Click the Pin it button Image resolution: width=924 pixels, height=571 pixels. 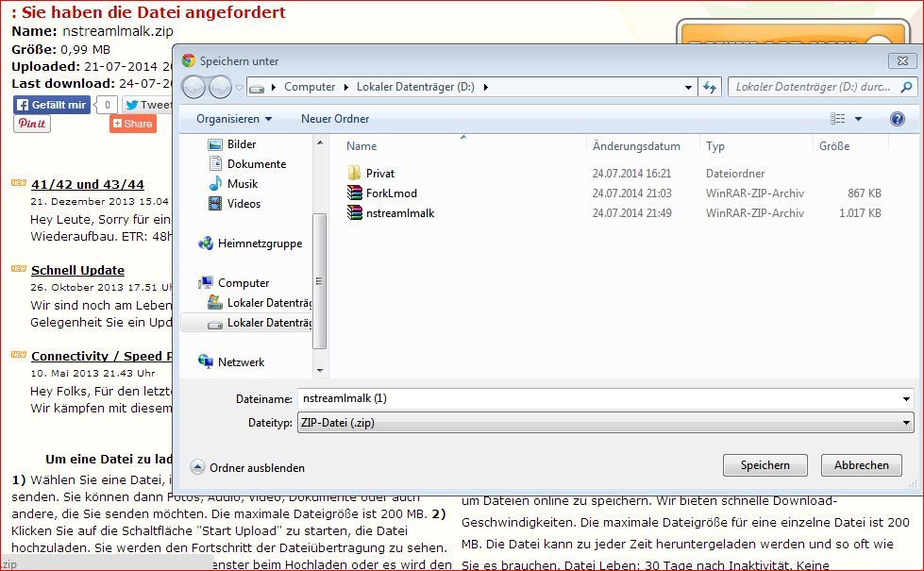click(x=32, y=124)
